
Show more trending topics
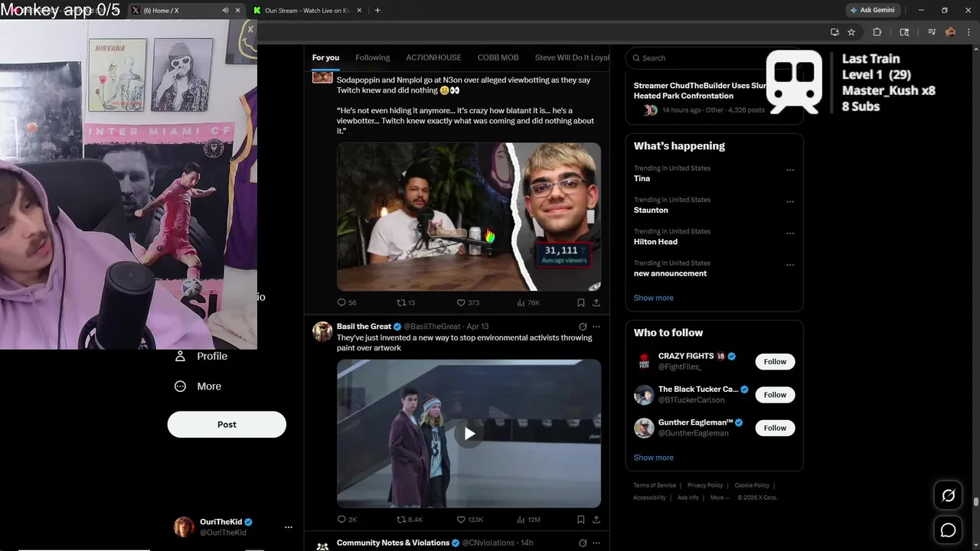(x=653, y=298)
